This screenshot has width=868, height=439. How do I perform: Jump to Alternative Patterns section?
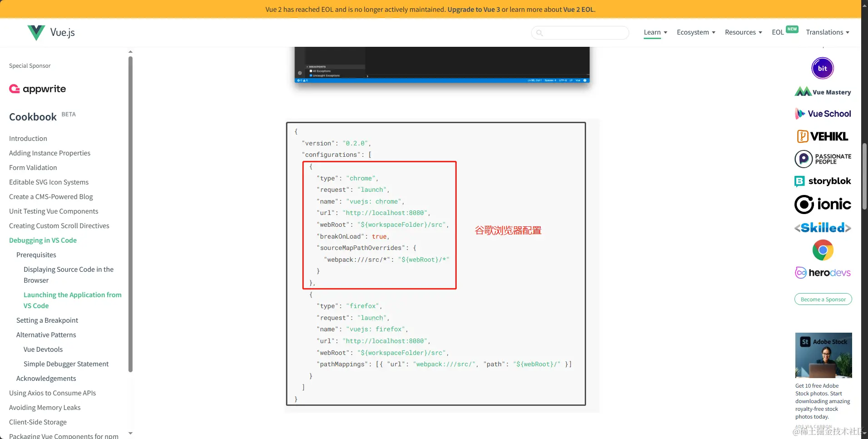coord(46,335)
